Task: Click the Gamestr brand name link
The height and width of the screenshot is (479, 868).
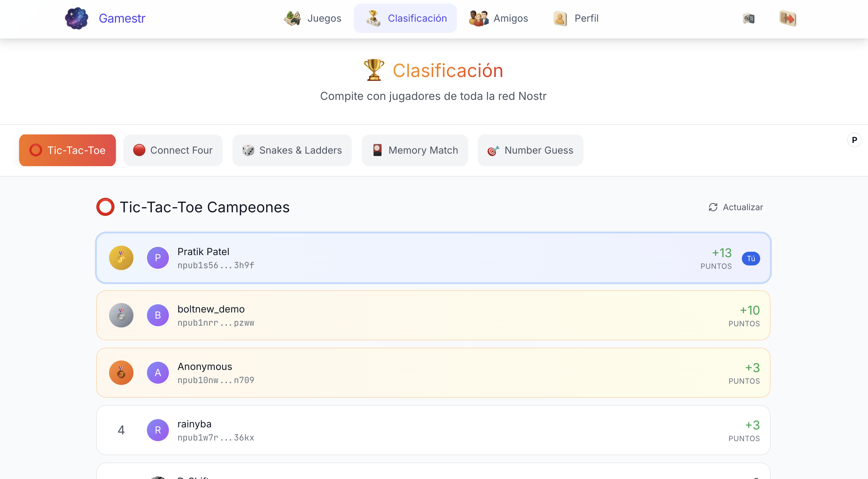Action: click(122, 18)
